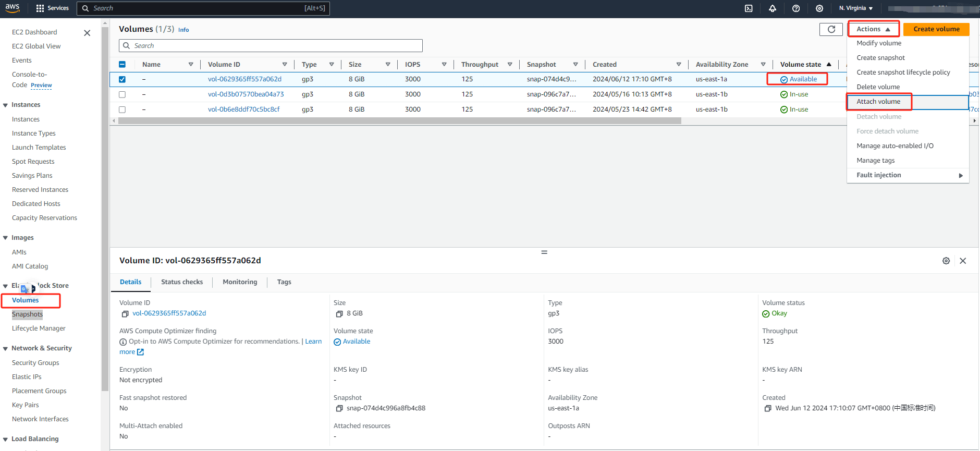
Task: Open EC2 Dashboard in the sidebar
Action: pyautogui.click(x=34, y=32)
